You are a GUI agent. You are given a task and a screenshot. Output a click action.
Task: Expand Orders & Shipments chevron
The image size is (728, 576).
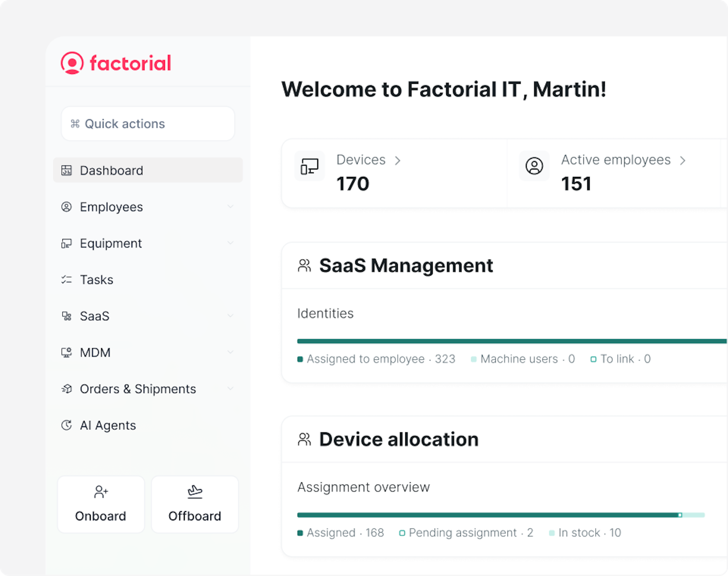click(x=230, y=388)
